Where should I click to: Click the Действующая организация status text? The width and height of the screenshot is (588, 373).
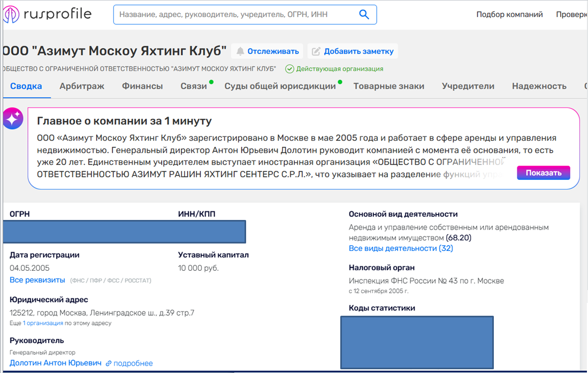(340, 69)
